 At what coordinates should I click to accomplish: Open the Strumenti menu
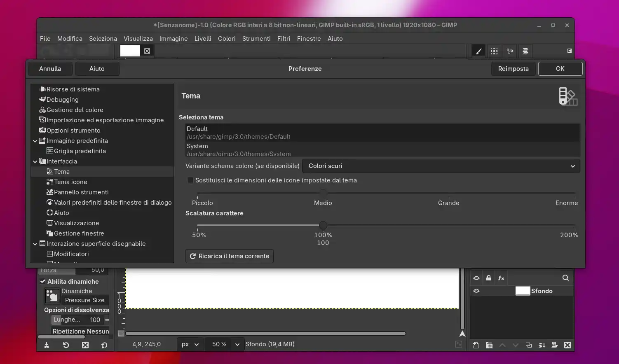click(x=256, y=39)
